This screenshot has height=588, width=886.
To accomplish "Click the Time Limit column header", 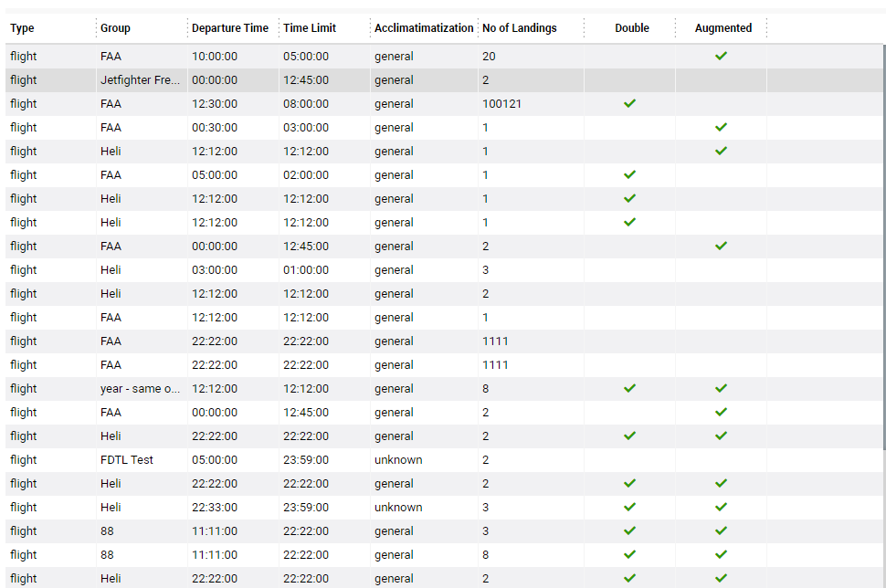I will [x=310, y=28].
